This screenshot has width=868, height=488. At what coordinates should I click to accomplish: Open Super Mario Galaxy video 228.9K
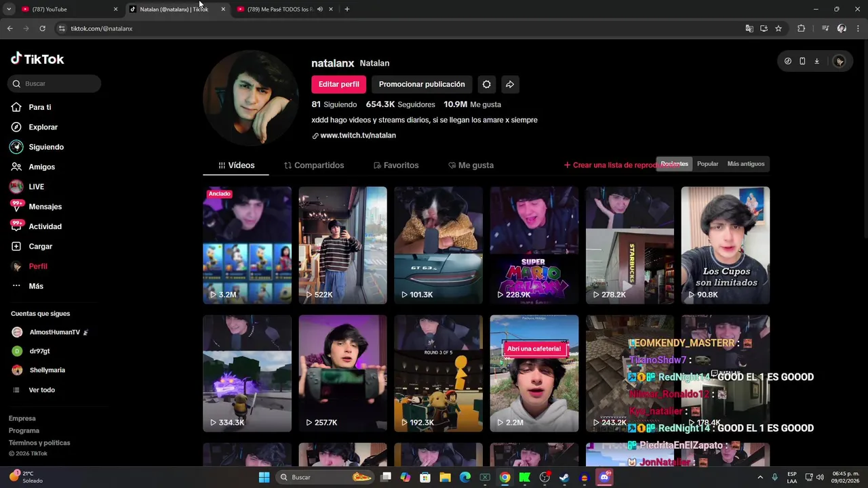pos(534,245)
